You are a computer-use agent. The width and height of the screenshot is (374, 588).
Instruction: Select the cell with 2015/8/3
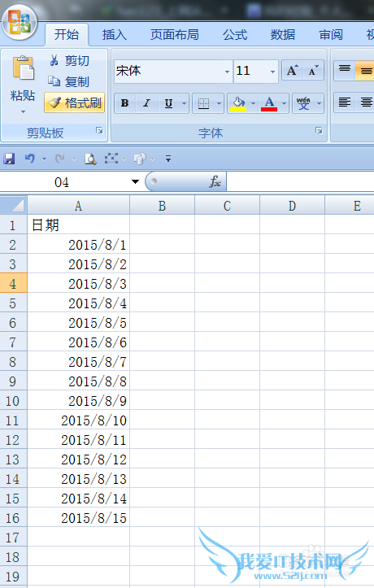click(78, 283)
